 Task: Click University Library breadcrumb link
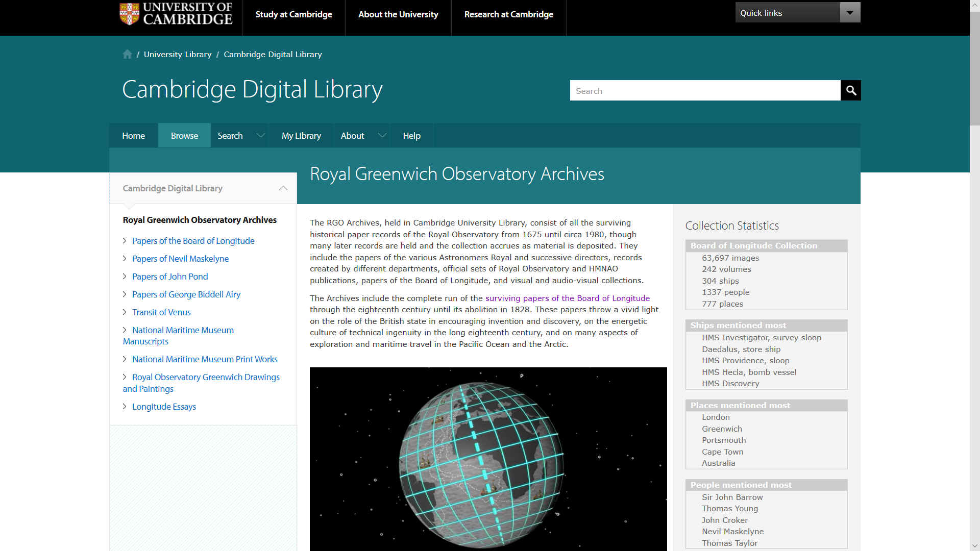(178, 54)
